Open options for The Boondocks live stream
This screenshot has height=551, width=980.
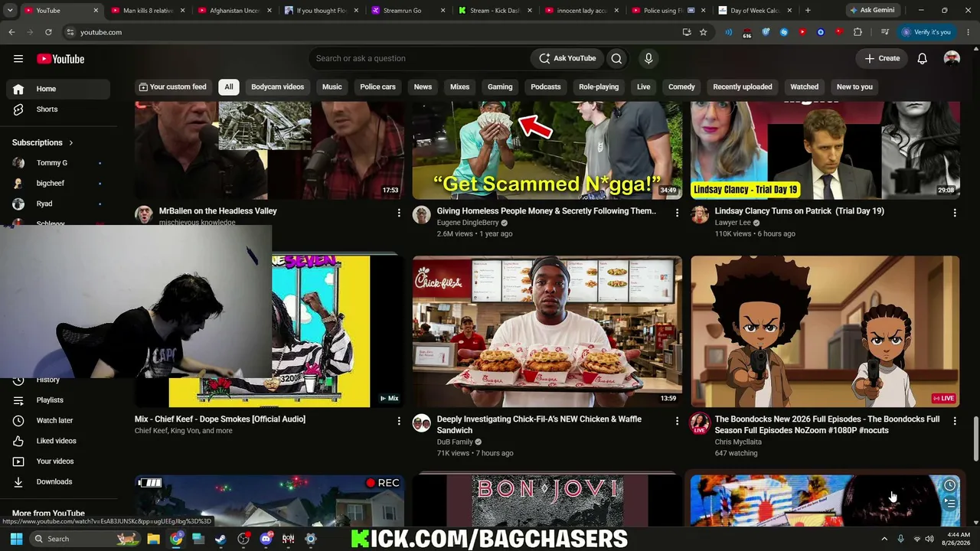[x=955, y=421]
